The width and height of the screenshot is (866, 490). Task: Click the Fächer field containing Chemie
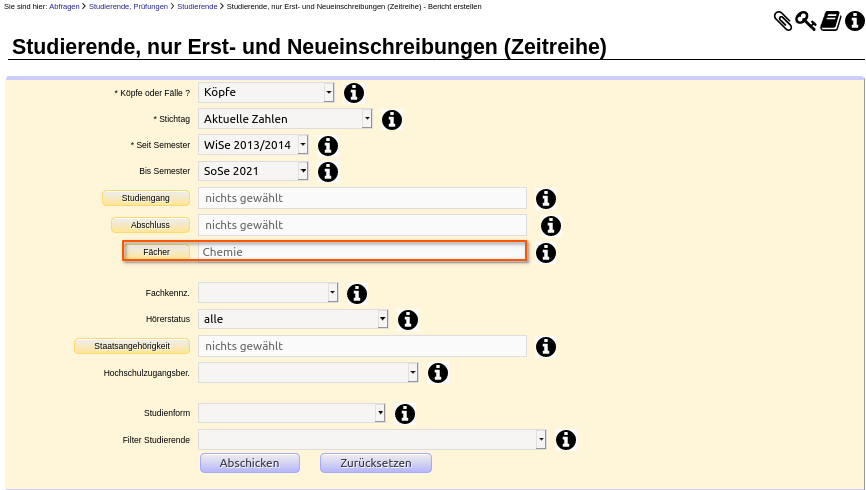[362, 252]
